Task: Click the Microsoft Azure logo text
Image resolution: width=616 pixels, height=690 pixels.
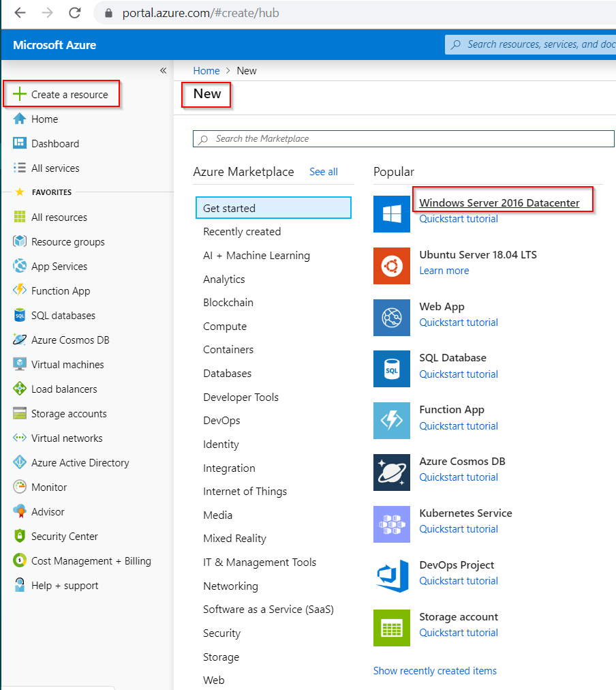Action: point(55,45)
